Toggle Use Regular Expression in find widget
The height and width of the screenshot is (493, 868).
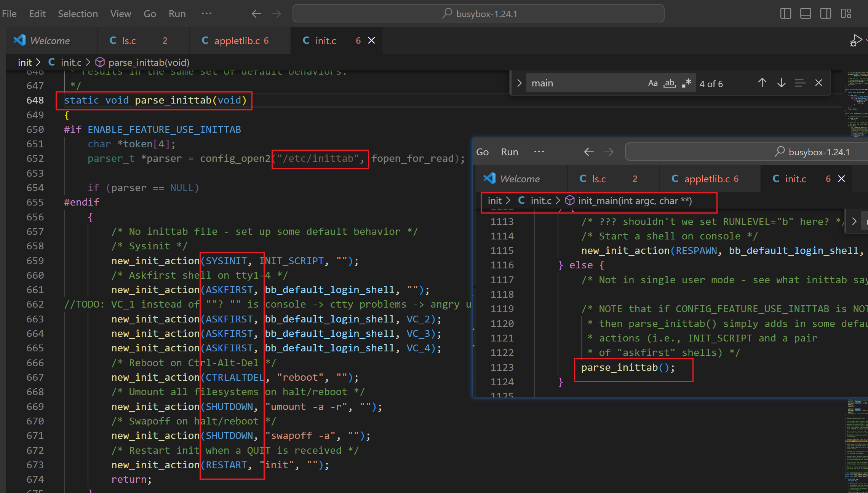pos(686,83)
